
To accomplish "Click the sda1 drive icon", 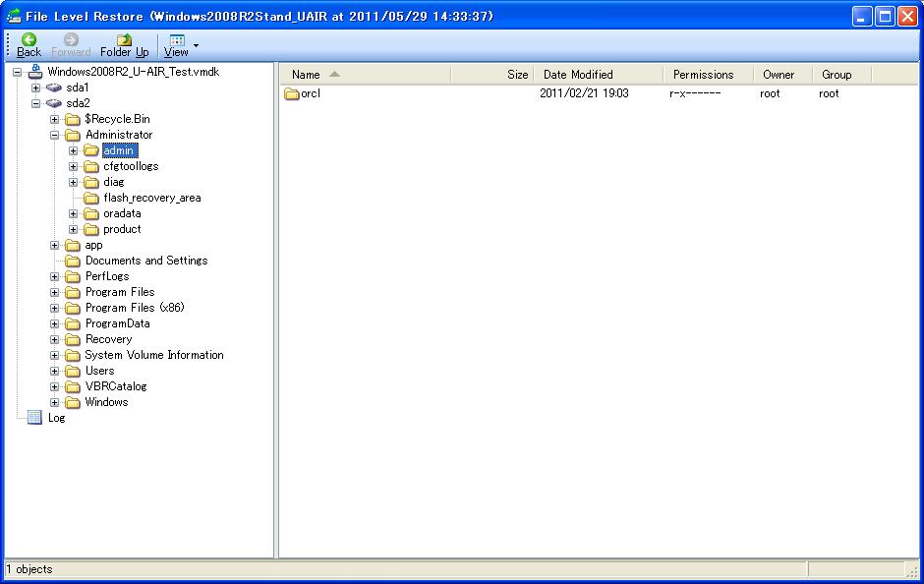I will [54, 88].
